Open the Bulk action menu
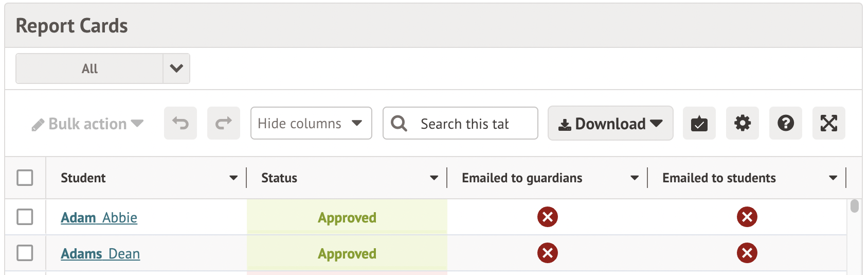Screen dimensions: 868x275 click(87, 124)
